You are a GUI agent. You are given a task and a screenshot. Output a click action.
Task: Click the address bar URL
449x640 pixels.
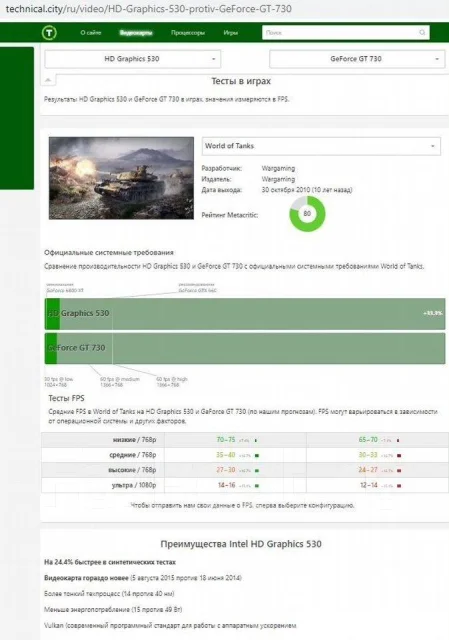149,9
